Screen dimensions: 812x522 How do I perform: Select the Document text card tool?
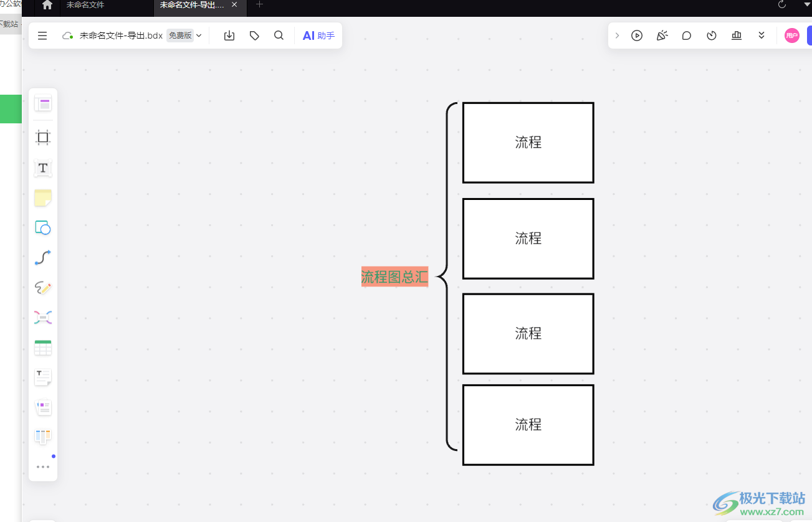pos(43,377)
